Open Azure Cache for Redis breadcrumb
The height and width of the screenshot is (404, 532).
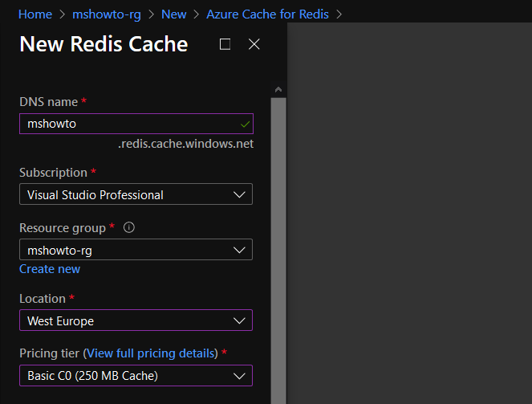click(x=267, y=14)
